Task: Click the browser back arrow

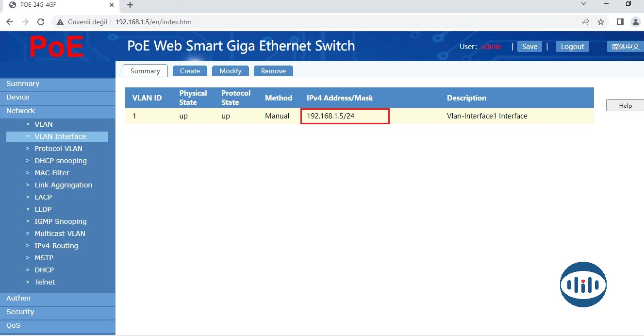Action: coord(10,22)
